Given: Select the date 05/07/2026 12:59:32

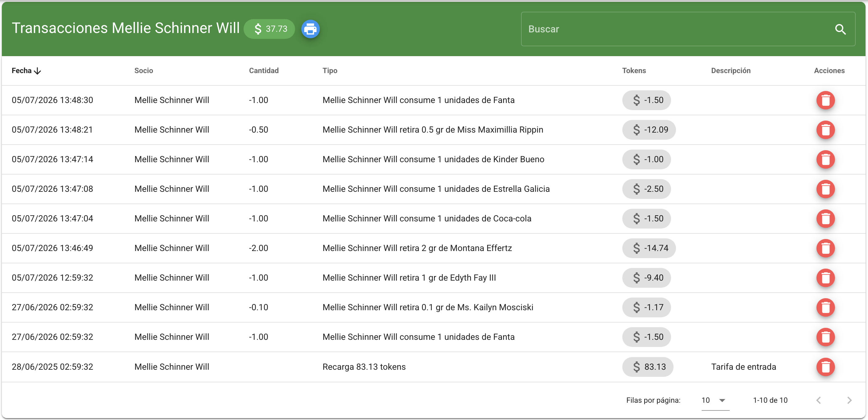Looking at the screenshot, I should (x=52, y=278).
